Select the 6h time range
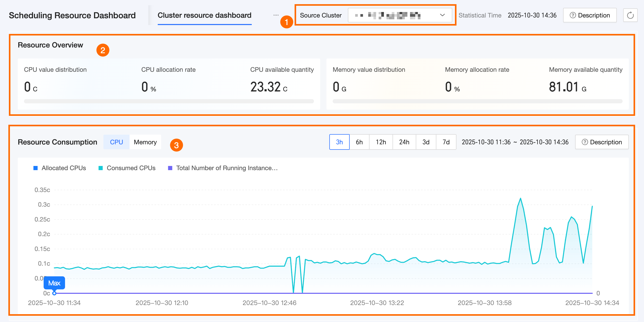 coord(359,142)
